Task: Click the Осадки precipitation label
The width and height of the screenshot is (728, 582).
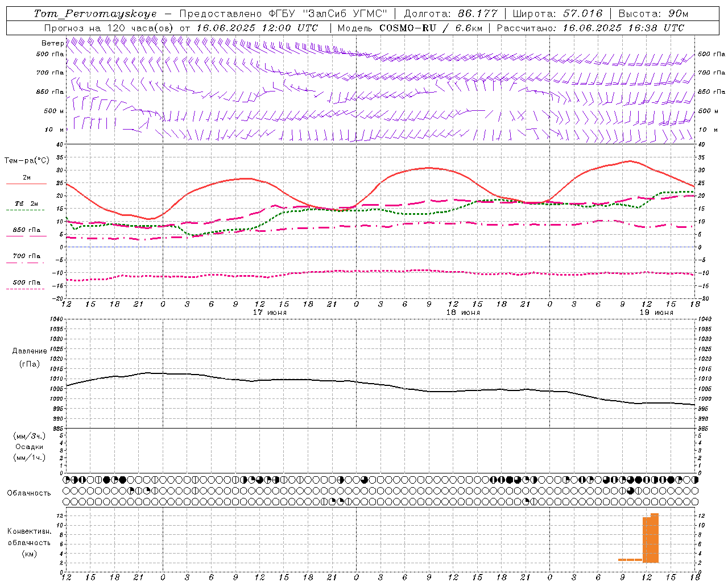Action: [30, 447]
